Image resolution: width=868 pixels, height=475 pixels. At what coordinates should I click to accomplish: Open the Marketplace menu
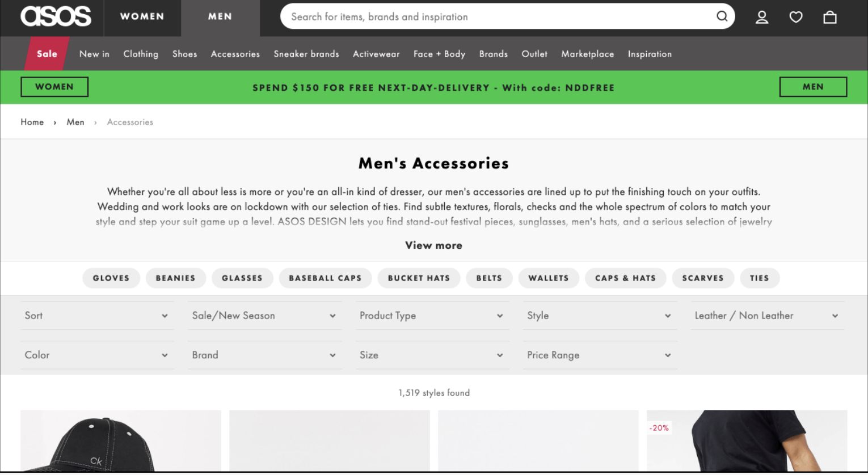click(588, 54)
